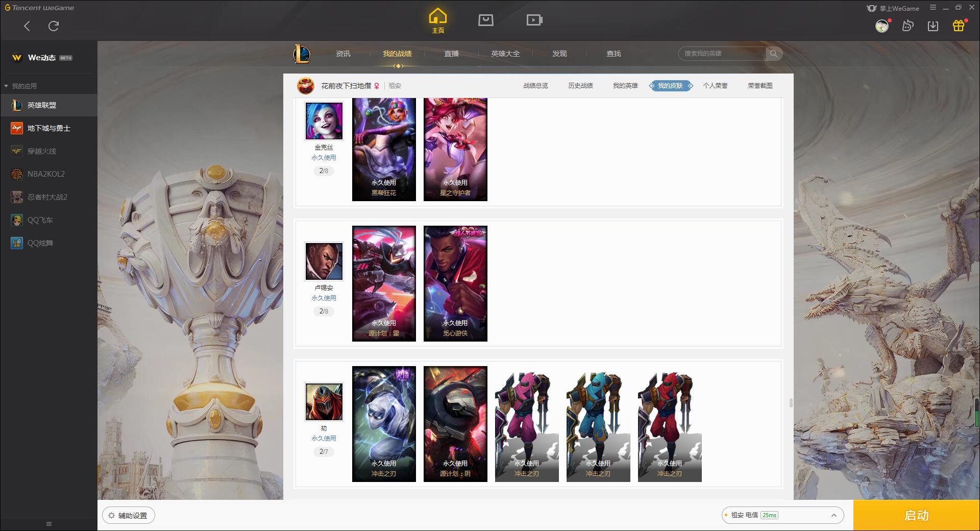The width and height of the screenshot is (980, 531).
Task: Open the pink 冲击之刃 chroma card
Action: pyautogui.click(x=527, y=424)
